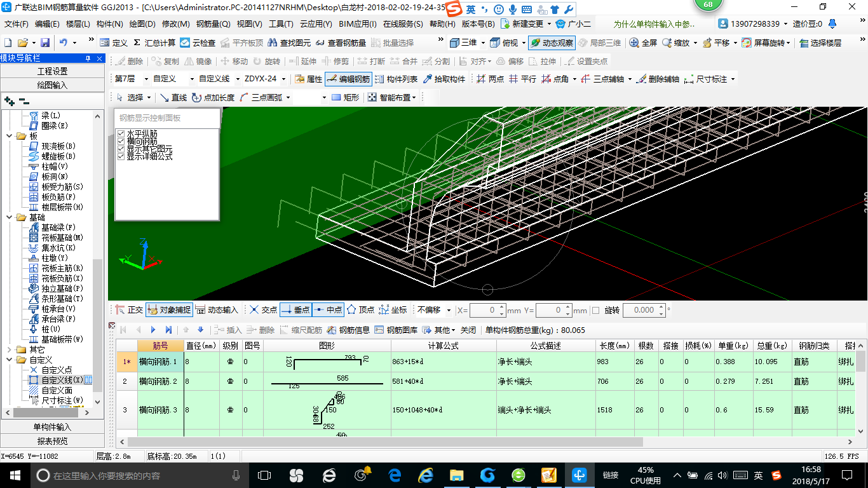Toggle 显示详细公式 checkbox
The image size is (868, 488).
point(121,156)
